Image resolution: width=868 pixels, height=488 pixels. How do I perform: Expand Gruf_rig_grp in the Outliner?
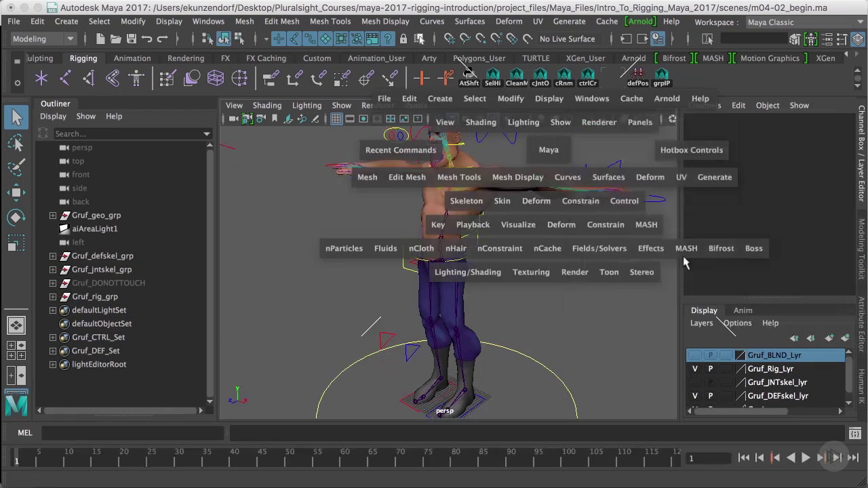pyautogui.click(x=53, y=297)
